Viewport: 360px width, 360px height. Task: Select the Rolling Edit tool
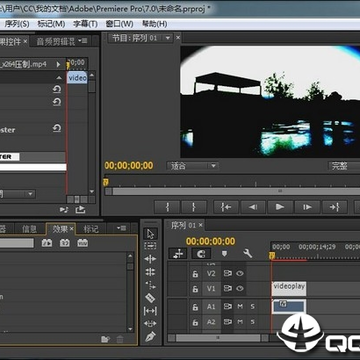150,272
